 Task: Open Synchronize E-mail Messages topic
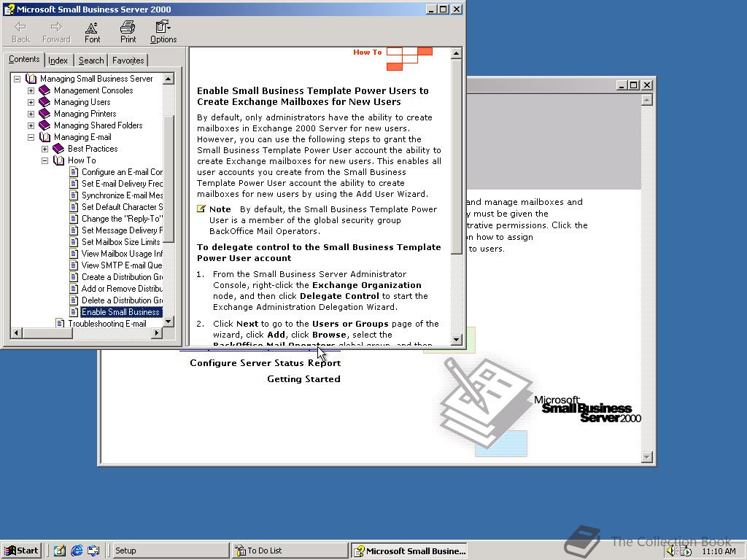(x=122, y=195)
